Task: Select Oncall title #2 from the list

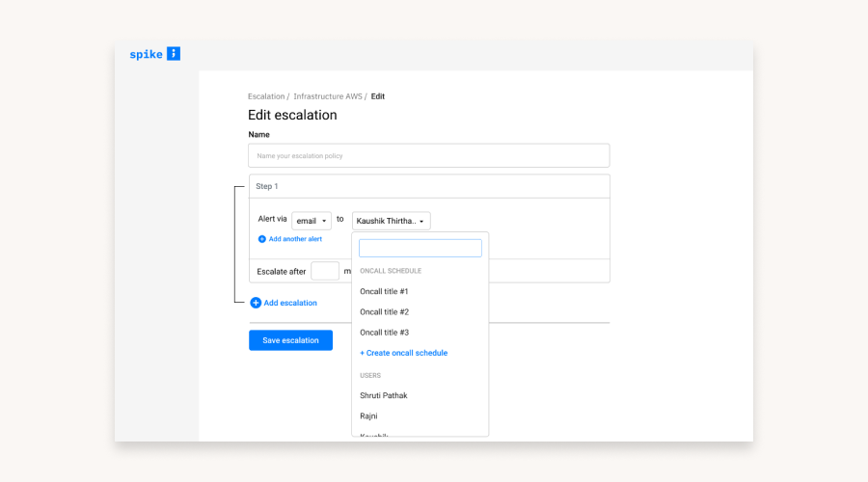Action: (384, 312)
